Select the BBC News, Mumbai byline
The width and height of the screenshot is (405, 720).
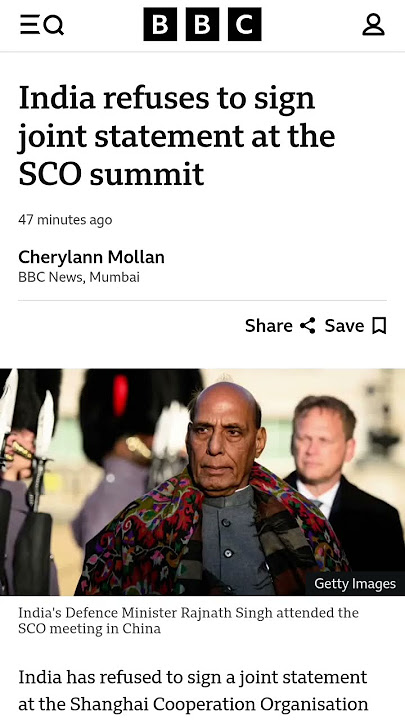tap(79, 277)
